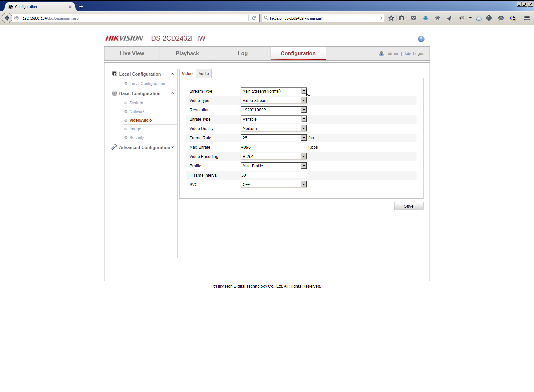Open the blue Help question mark icon
This screenshot has height=392, width=534.
click(x=421, y=39)
